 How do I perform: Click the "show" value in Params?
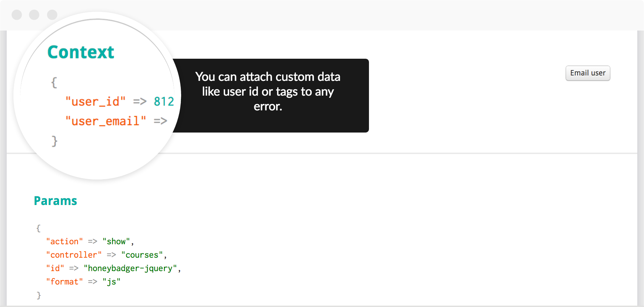click(x=116, y=241)
